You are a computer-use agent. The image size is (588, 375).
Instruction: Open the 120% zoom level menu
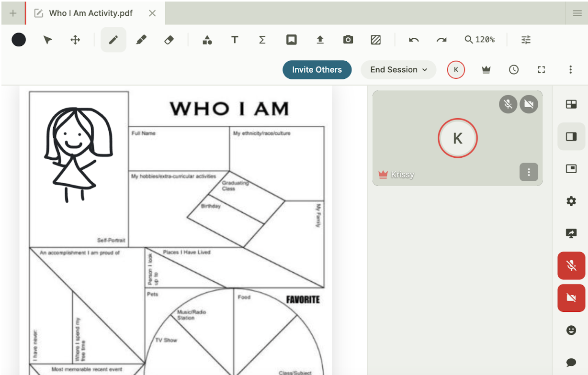pyautogui.click(x=479, y=40)
